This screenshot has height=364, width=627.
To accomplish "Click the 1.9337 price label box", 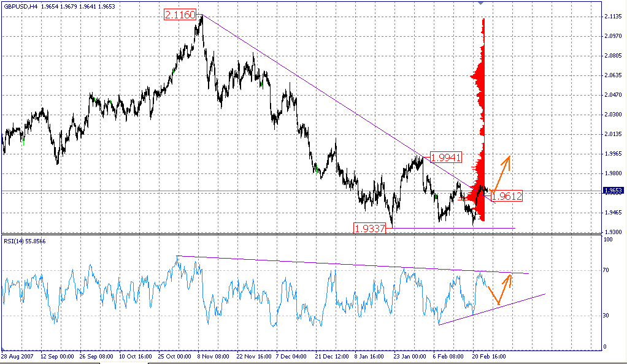I will 369,227.
